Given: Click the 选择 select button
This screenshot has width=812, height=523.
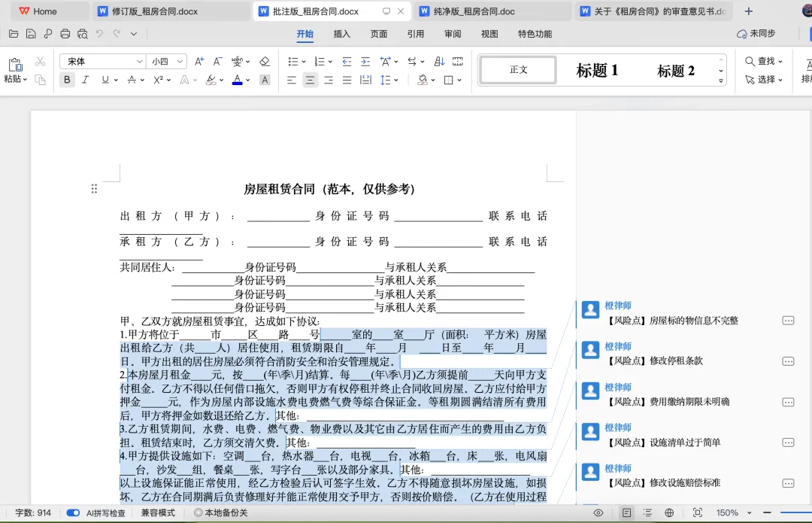Looking at the screenshot, I should click(764, 80).
